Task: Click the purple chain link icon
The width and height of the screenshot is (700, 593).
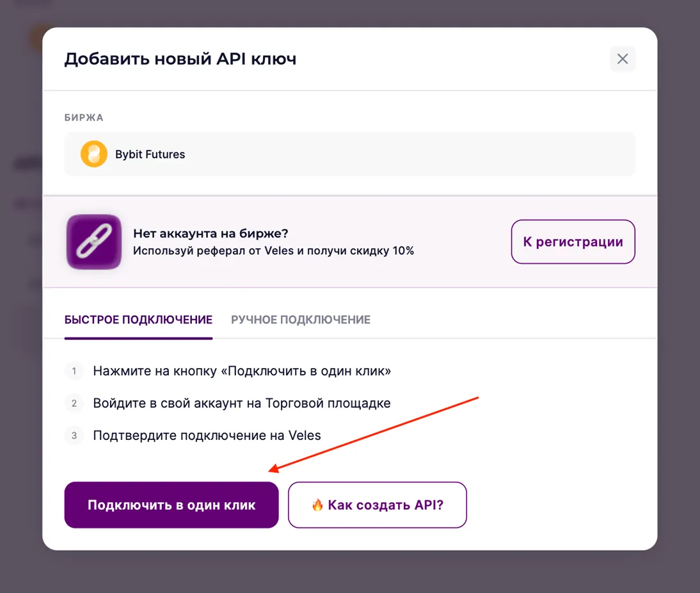Action: tap(94, 241)
